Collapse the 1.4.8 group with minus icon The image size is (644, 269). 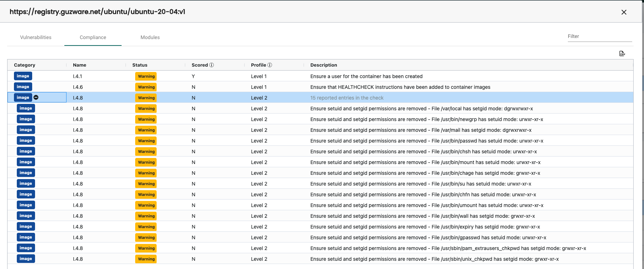click(x=36, y=97)
